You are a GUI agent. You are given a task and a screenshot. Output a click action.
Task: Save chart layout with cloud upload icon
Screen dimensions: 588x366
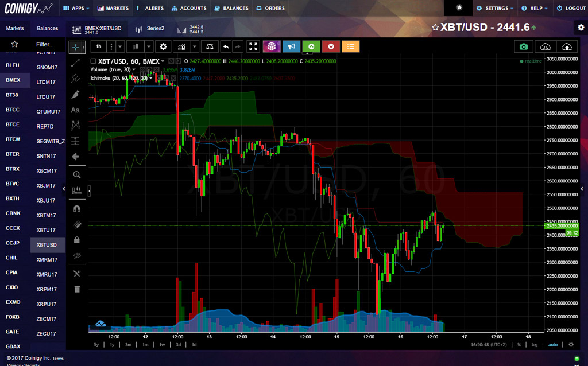point(567,46)
